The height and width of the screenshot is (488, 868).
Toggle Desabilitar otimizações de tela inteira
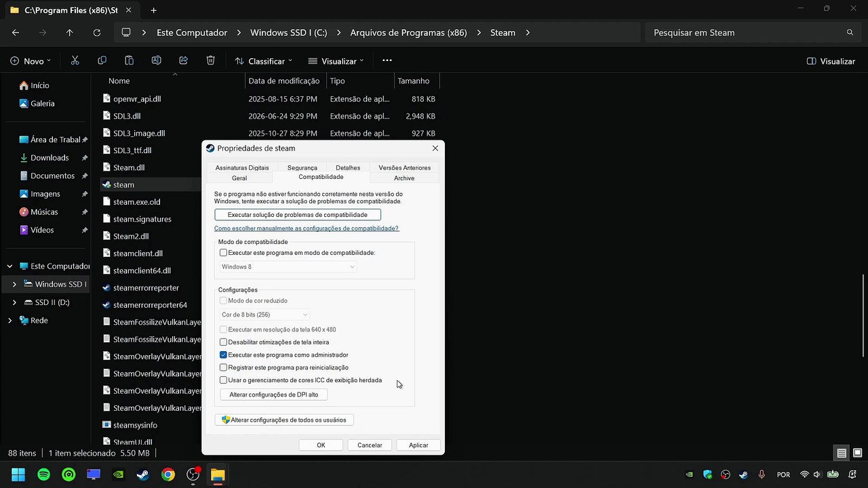[x=223, y=342]
